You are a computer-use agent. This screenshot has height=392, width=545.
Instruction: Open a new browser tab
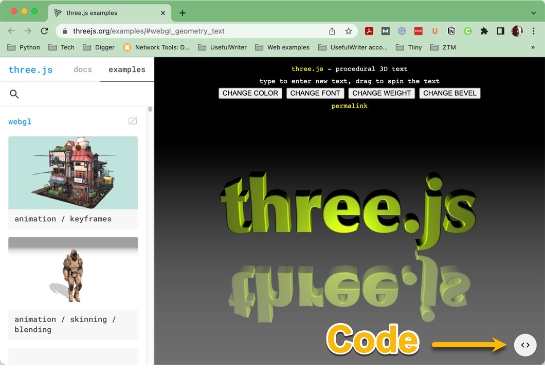183,13
